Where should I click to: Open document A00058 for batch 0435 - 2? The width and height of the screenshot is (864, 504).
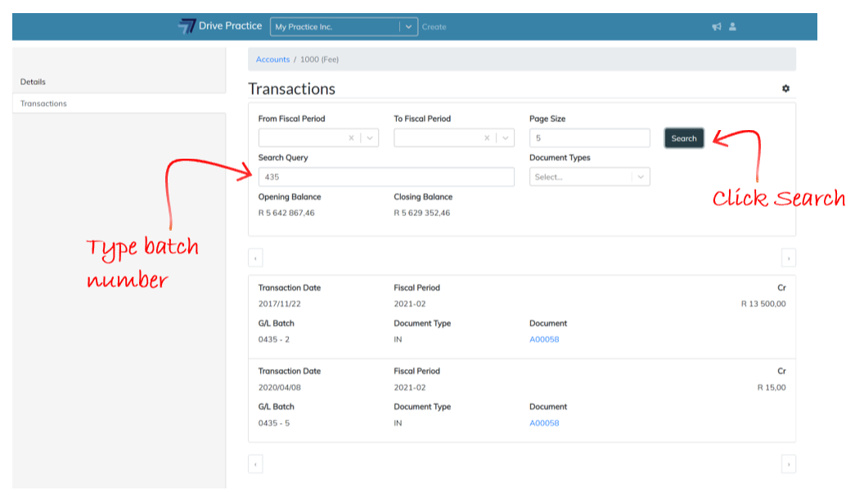click(544, 340)
